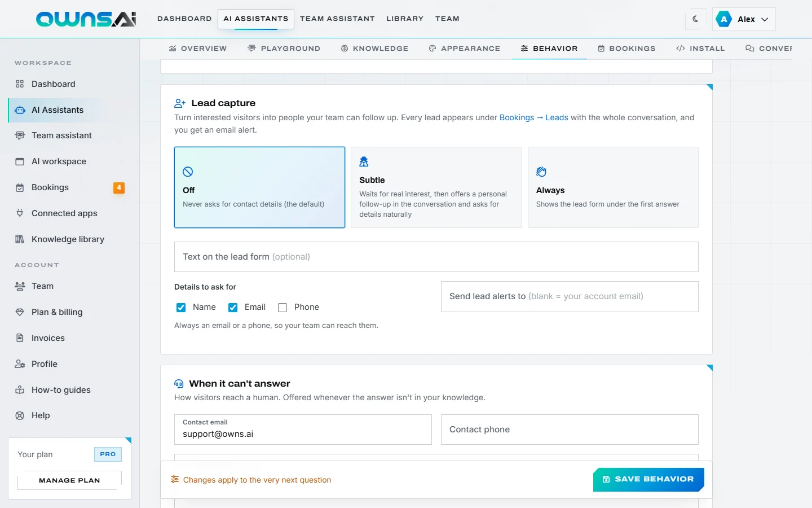Enable the Phone checkbox
Screen dimensions: 812x508
coord(283,308)
